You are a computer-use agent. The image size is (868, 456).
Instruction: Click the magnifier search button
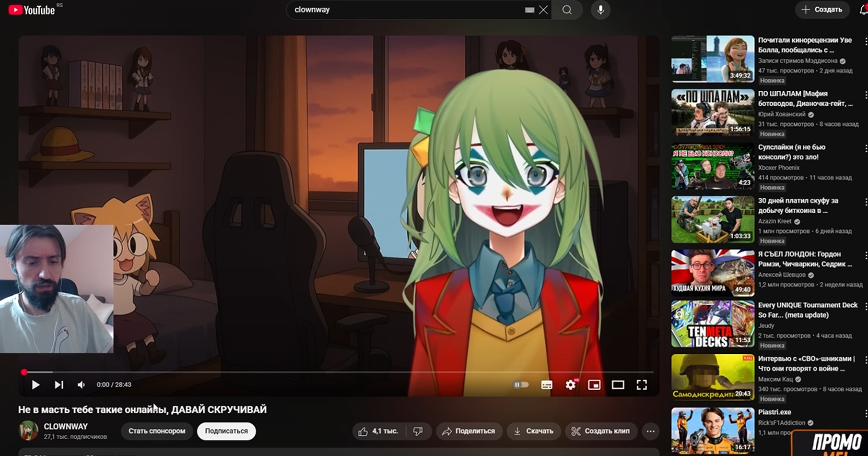567,10
